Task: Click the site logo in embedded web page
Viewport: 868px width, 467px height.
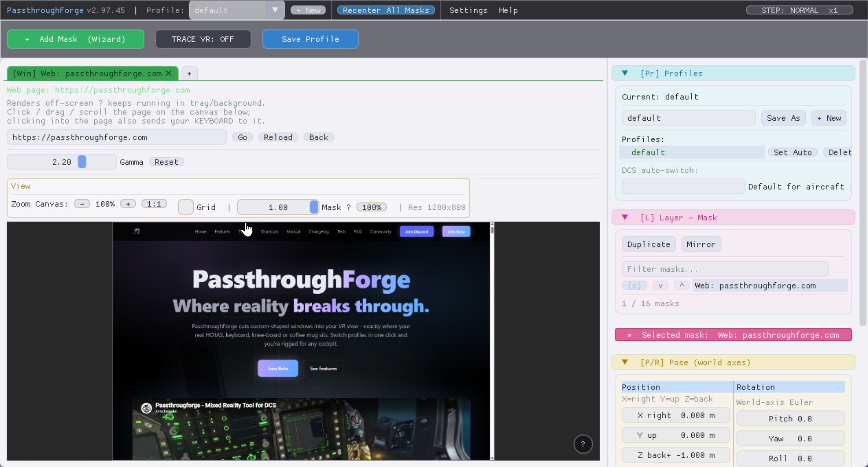Action: pyautogui.click(x=137, y=231)
